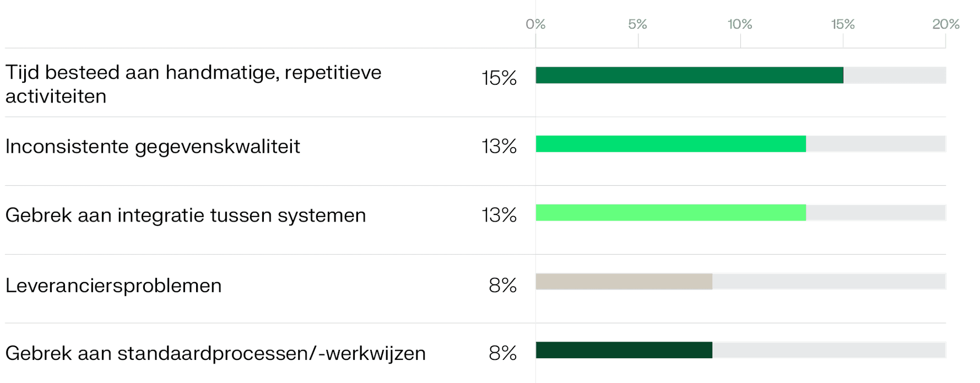Click the light green integratie systemen bar
This screenshot has height=383, width=980.
click(x=671, y=213)
